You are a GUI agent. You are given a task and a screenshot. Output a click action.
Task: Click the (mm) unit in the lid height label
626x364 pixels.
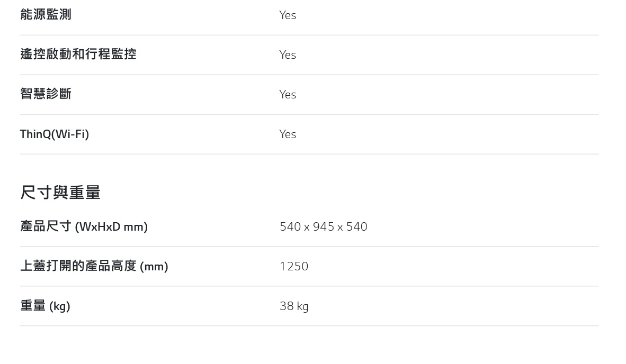point(154,266)
